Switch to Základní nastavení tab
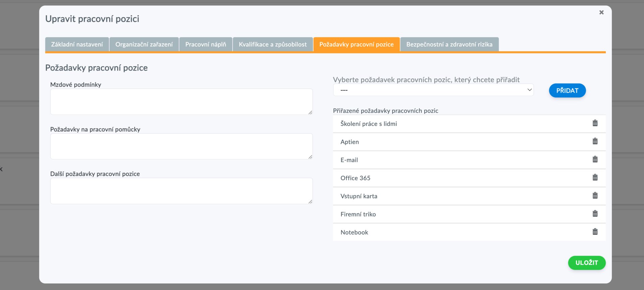 (x=77, y=44)
